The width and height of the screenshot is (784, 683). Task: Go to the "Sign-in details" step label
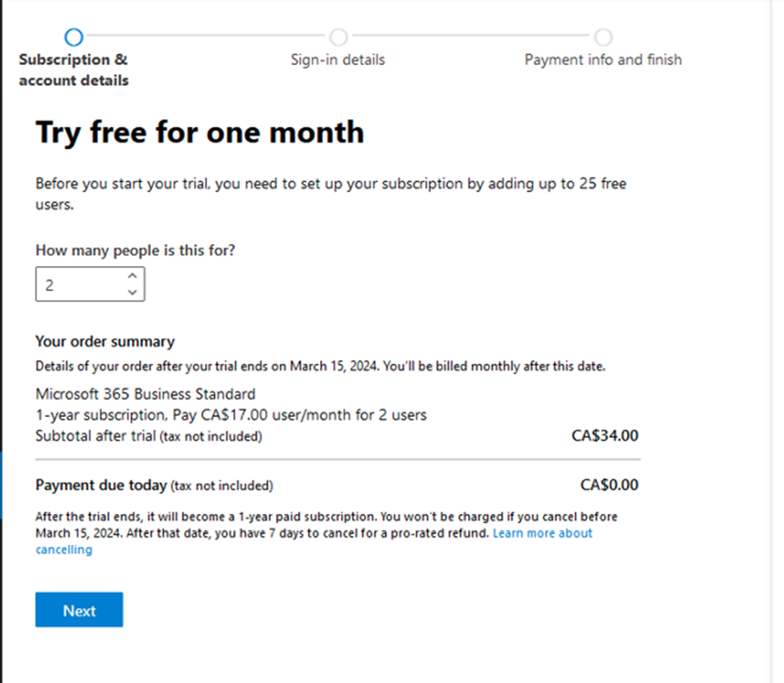338,59
